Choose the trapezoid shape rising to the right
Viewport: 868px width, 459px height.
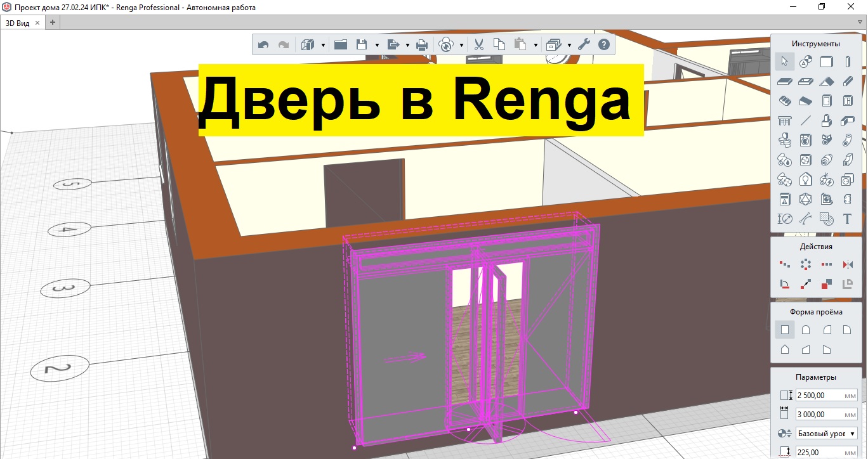[x=805, y=349]
